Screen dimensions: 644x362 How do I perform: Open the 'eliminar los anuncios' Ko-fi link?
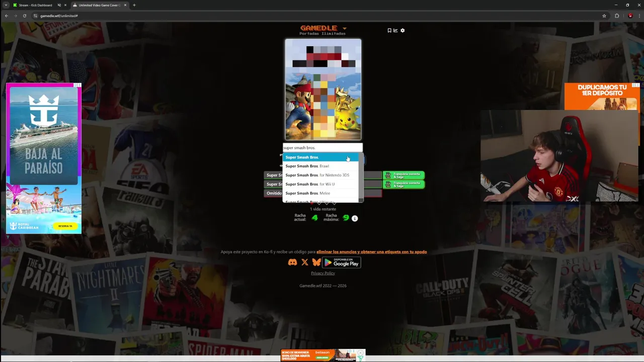[x=371, y=252]
